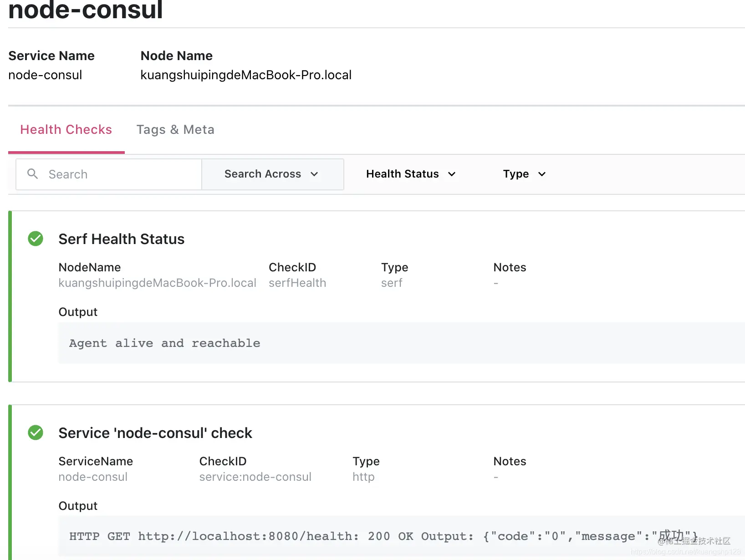Viewport: 745px width, 560px height.
Task: Click the serfHealth CheckID value
Action: tap(297, 283)
